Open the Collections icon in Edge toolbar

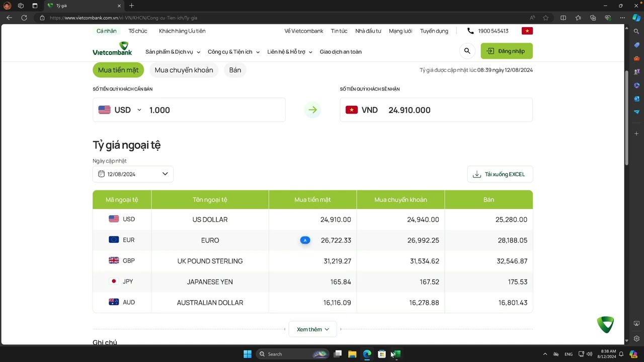click(x=593, y=18)
